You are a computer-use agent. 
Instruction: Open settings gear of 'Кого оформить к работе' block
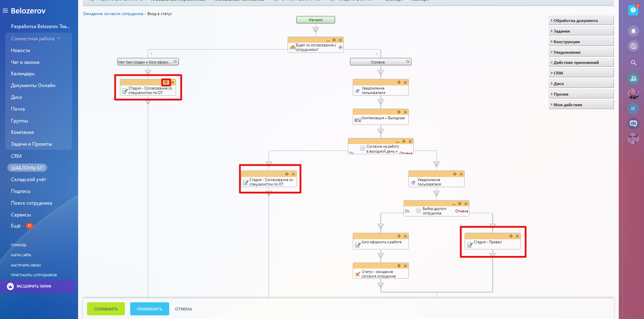click(x=399, y=236)
